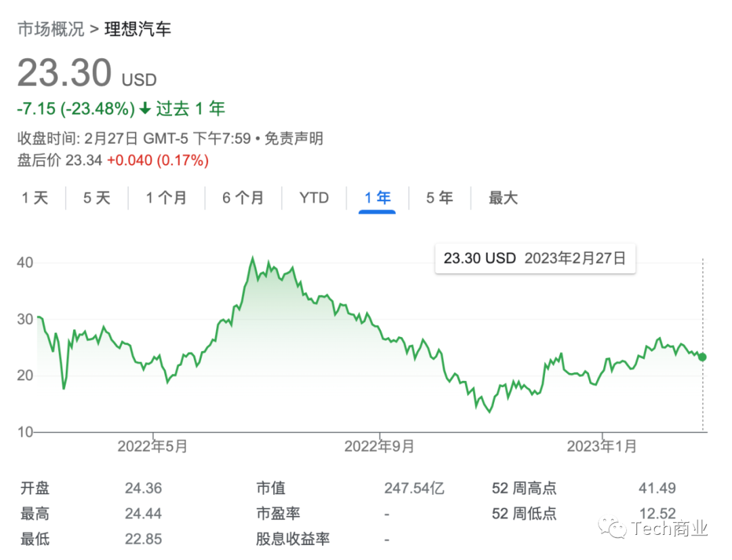
Task: Click the 23.30 USD chart tooltip
Action: tap(535, 258)
